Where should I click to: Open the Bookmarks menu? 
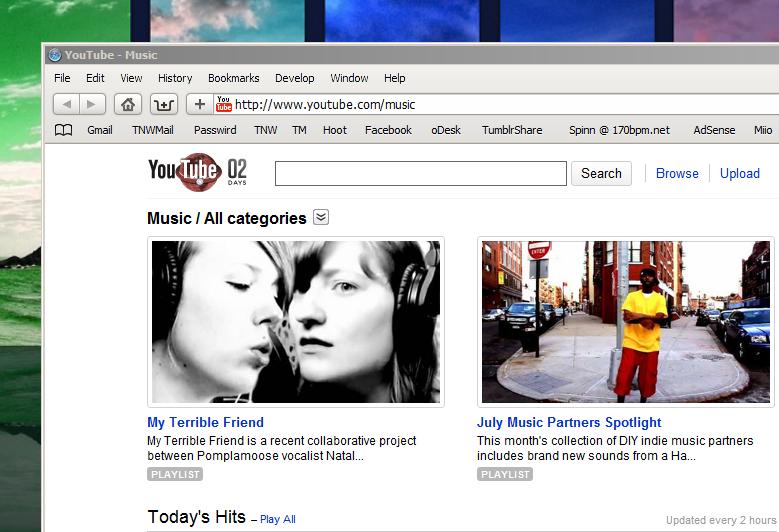pos(233,78)
